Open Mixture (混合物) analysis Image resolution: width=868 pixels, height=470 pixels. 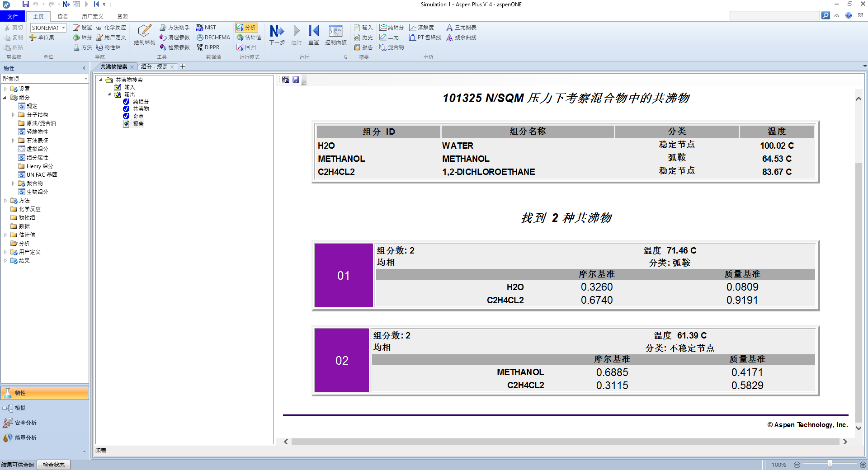point(392,47)
